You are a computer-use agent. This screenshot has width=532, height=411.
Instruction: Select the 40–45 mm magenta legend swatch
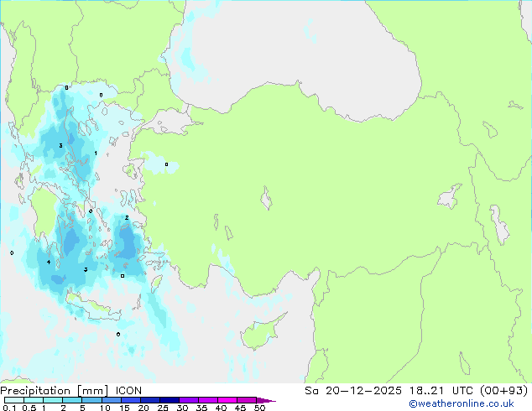point(227,400)
